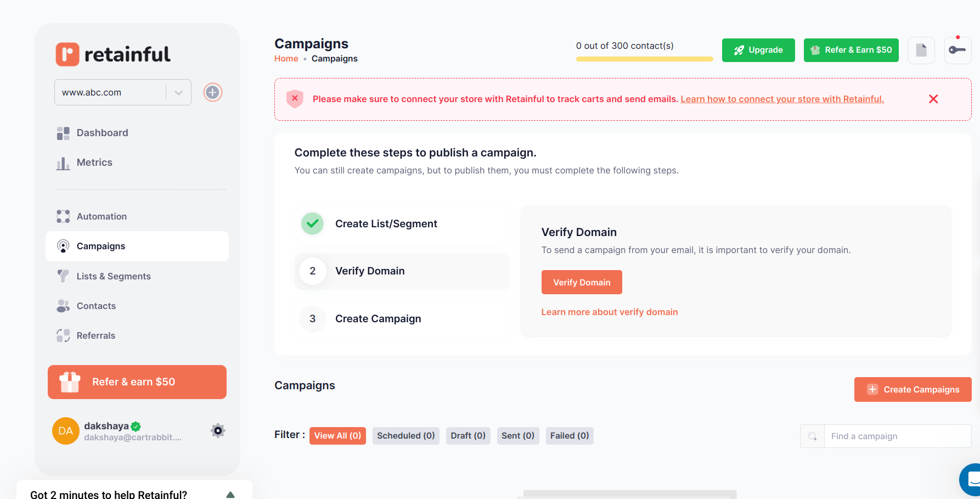Open the www.abc.com store dropdown
The width and height of the screenshot is (980, 499).
pyautogui.click(x=177, y=92)
